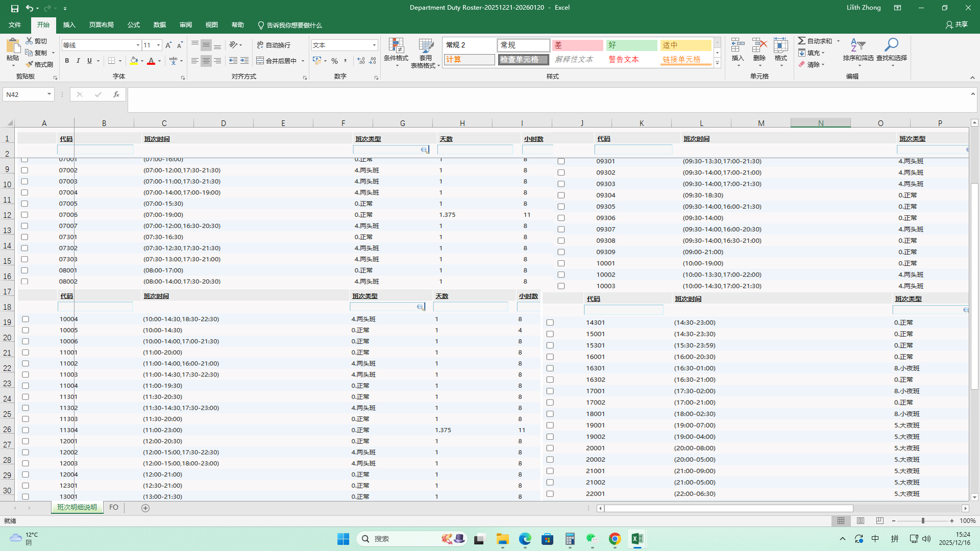Click inside the formula bar field
980x551 pixels.
pyautogui.click(x=510, y=99)
